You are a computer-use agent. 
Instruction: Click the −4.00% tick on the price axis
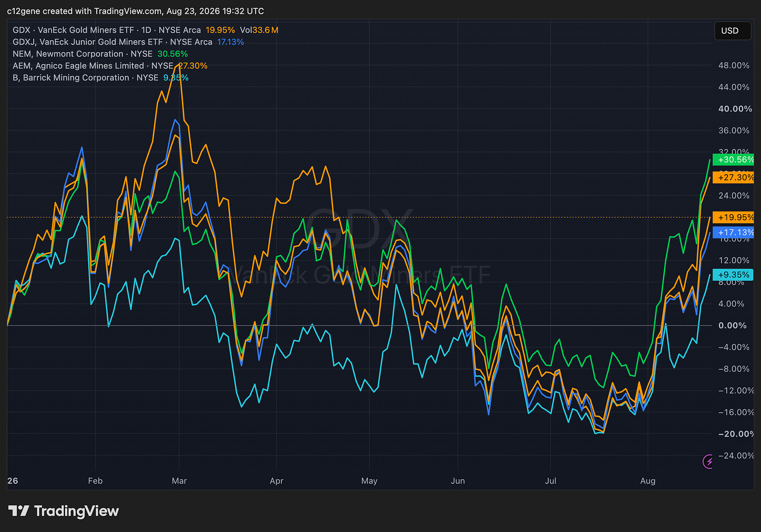733,348
